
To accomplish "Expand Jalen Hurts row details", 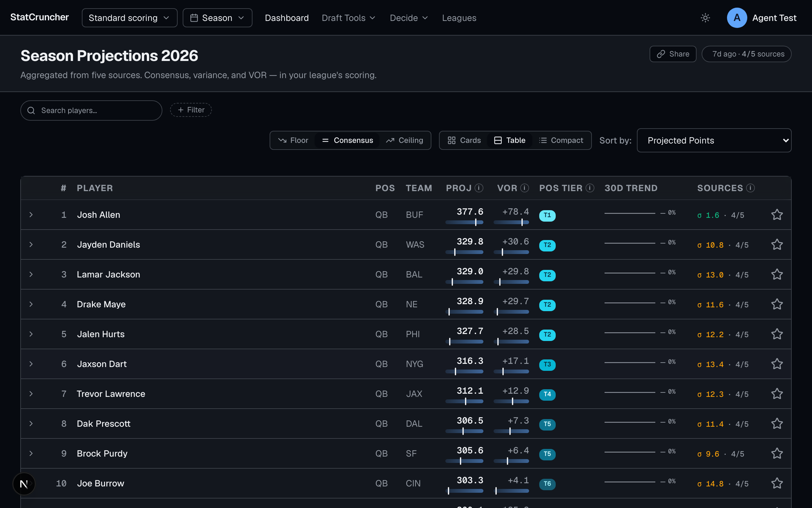I will [31, 334].
